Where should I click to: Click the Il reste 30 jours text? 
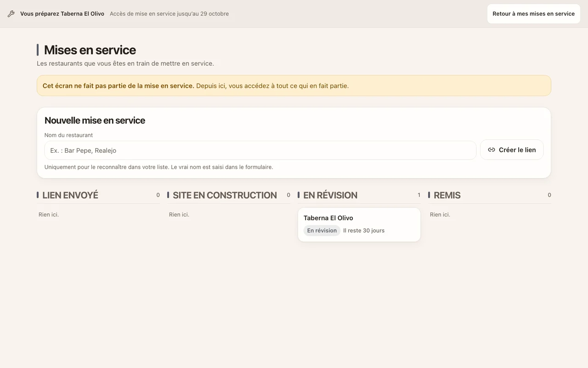click(364, 230)
